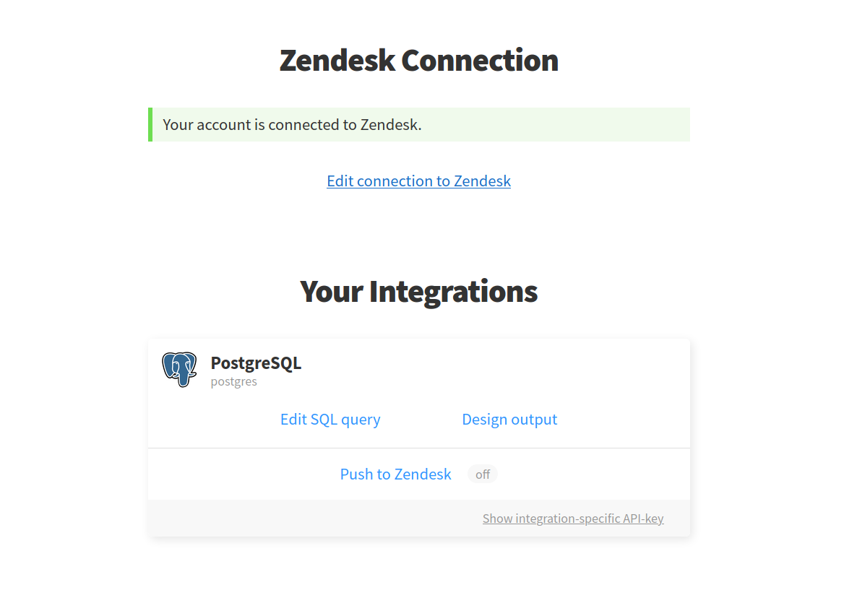
Task: Open the Edit SQL query link
Action: (330, 420)
